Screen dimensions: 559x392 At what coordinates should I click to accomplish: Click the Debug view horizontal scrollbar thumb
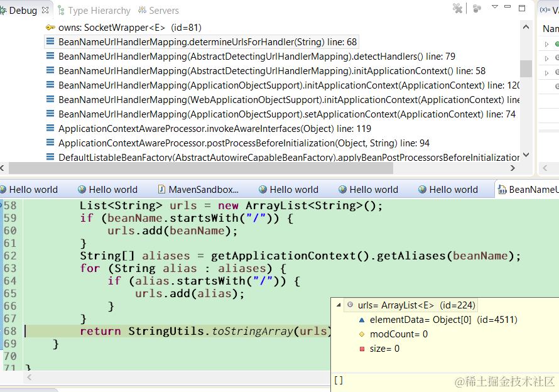point(201,168)
